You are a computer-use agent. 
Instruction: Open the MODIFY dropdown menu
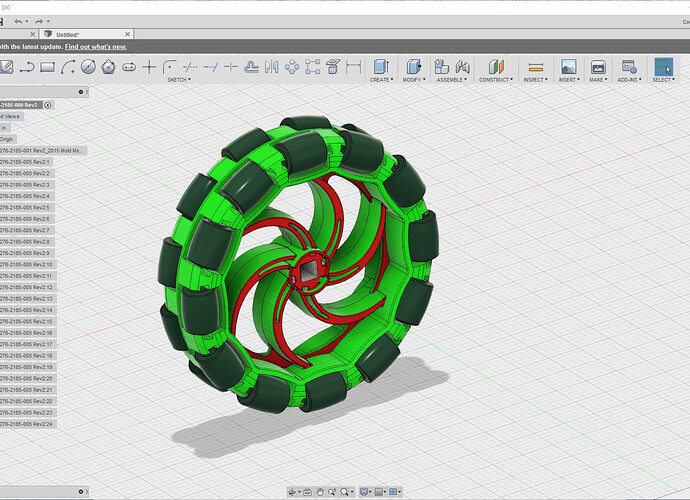click(414, 80)
